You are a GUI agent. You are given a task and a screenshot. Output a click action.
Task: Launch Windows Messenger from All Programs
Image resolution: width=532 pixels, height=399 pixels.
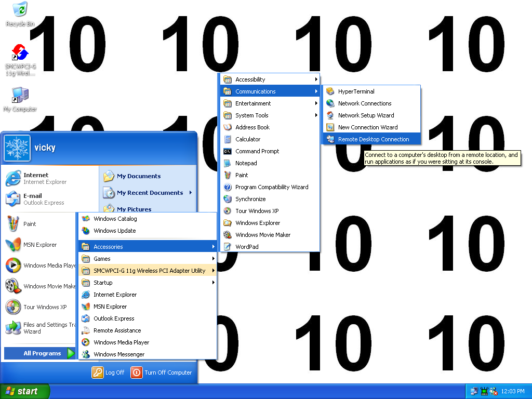[148, 354]
